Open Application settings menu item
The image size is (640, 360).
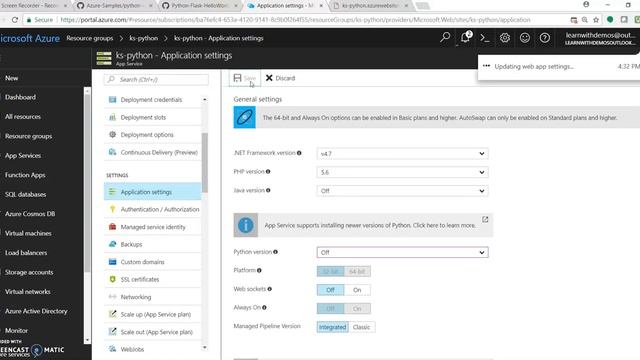153,192
